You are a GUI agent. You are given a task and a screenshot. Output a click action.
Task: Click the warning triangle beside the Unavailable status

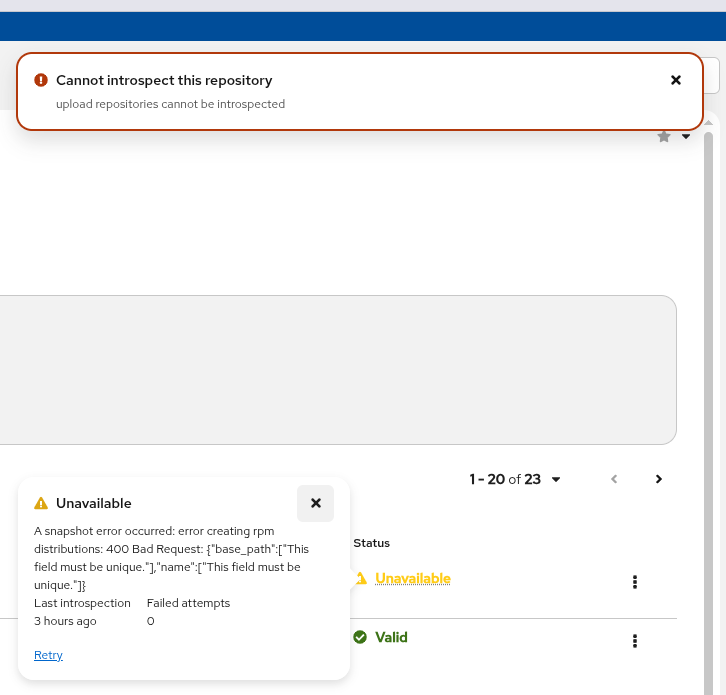(361, 578)
